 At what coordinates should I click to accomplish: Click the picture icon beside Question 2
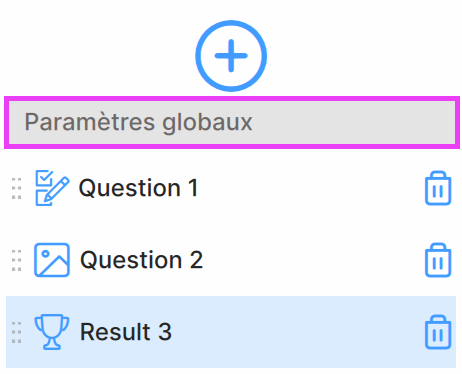[52, 260]
